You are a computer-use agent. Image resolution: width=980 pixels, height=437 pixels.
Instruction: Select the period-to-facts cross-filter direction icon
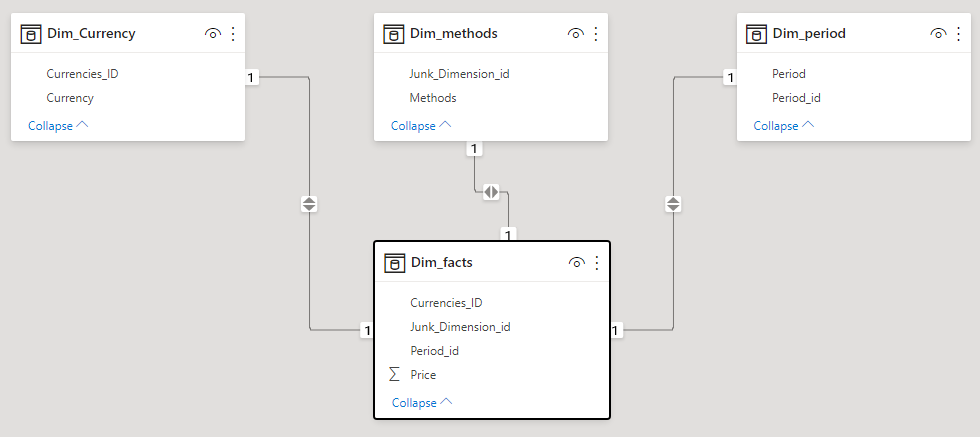click(x=673, y=204)
